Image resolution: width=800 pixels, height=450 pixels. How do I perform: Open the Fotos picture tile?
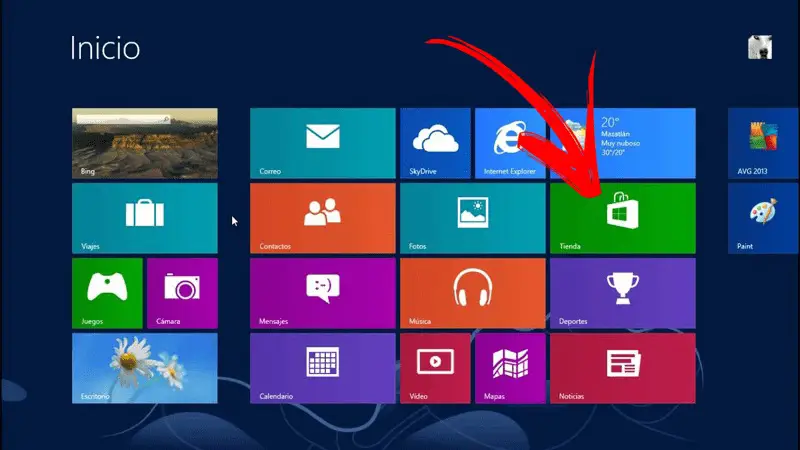click(x=473, y=218)
